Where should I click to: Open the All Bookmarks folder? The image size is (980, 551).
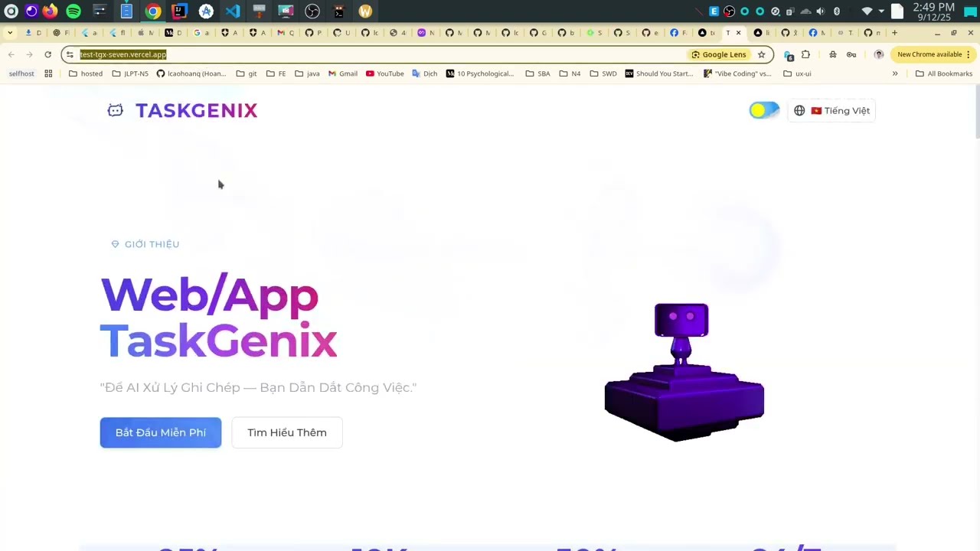944,73
